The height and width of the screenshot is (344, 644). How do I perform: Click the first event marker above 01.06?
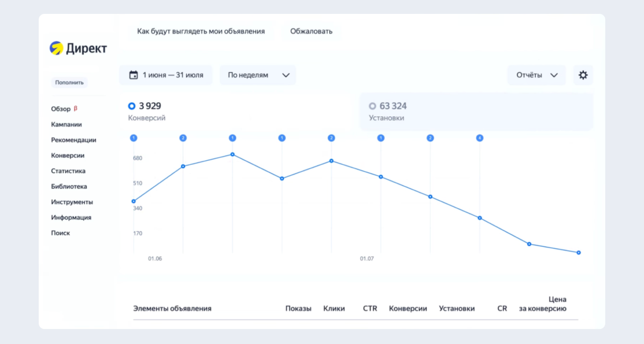click(134, 138)
